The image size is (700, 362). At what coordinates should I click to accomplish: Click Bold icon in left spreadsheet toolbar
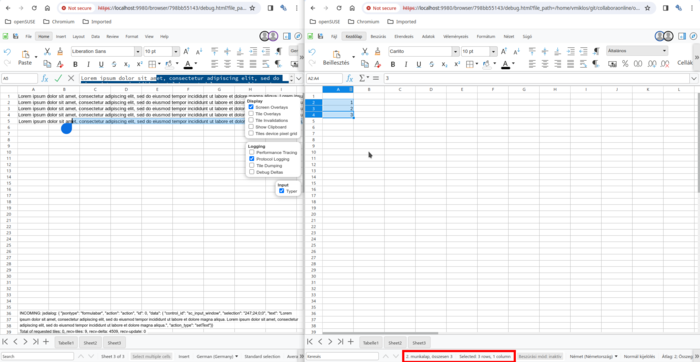75,64
